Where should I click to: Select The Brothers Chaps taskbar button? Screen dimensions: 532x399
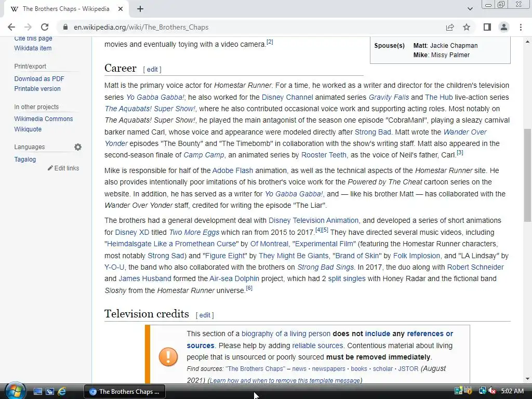pyautogui.click(x=125, y=392)
